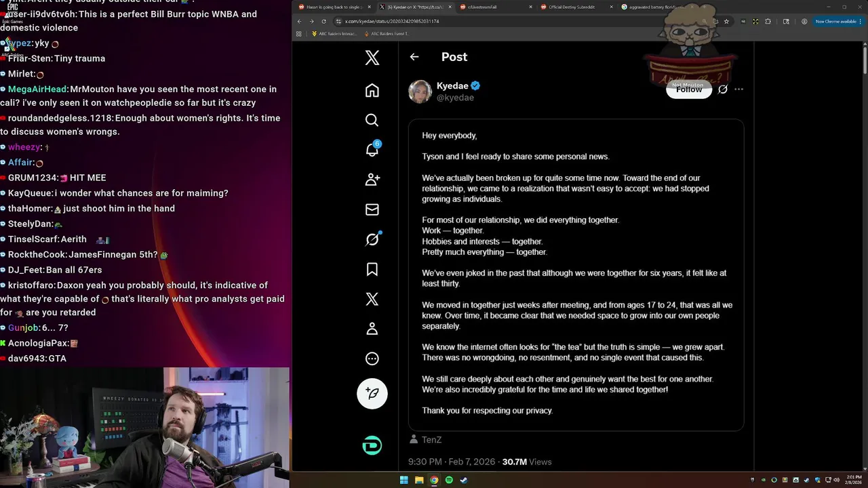Open Spotify from taskbar
Viewport: 868px width, 488px height.
(x=449, y=480)
